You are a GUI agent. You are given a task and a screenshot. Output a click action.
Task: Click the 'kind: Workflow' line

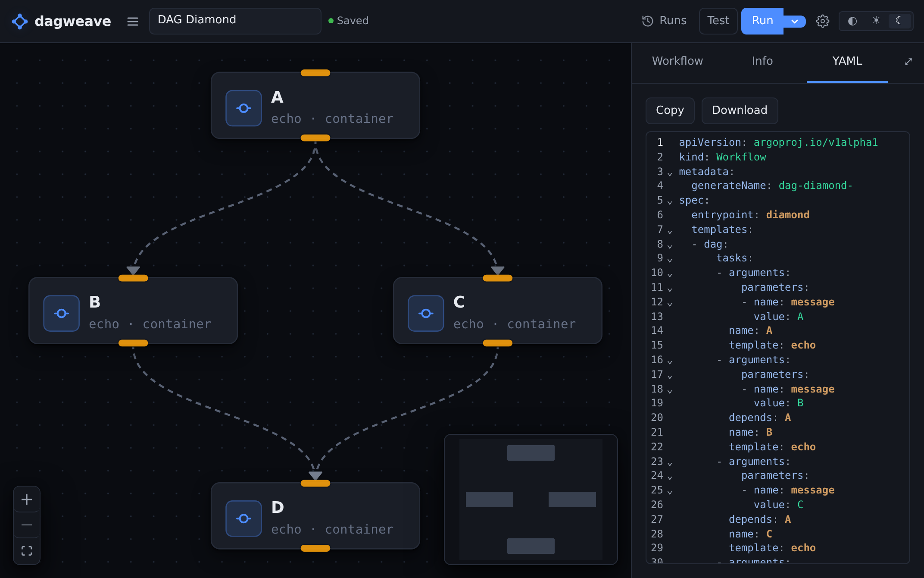(722, 157)
